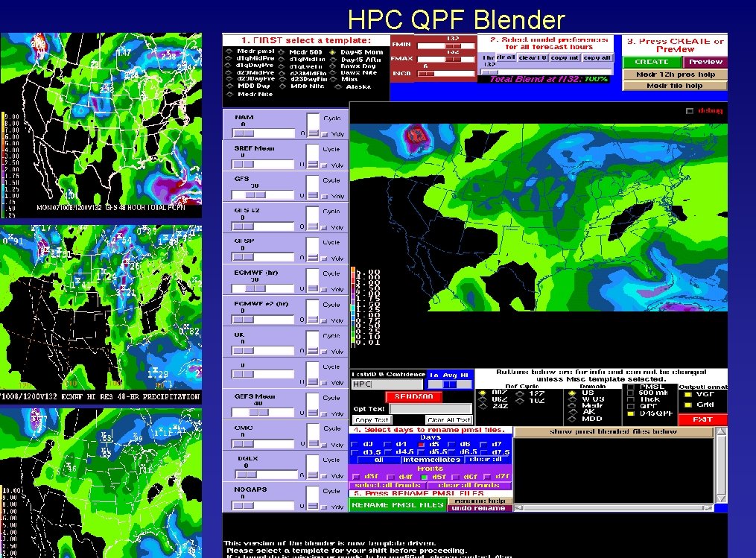
Task: Click the CMC weight slider
Action: coord(263,444)
